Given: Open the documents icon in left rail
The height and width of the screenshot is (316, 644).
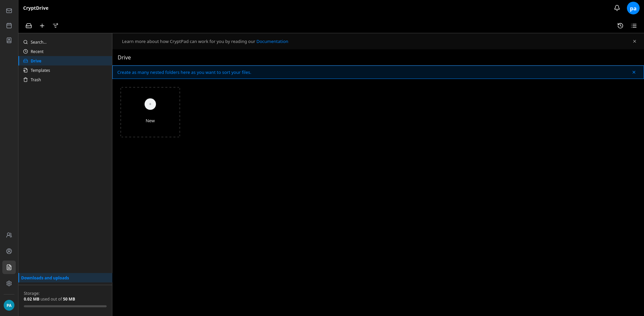Looking at the screenshot, I should (x=9, y=267).
